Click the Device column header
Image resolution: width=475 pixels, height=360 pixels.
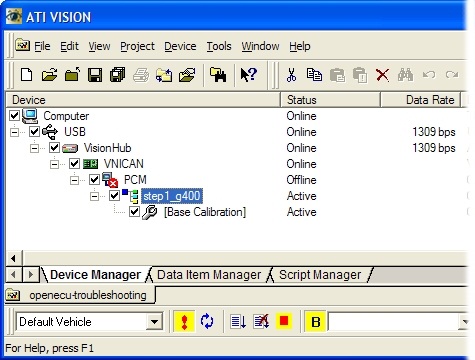tap(143, 100)
